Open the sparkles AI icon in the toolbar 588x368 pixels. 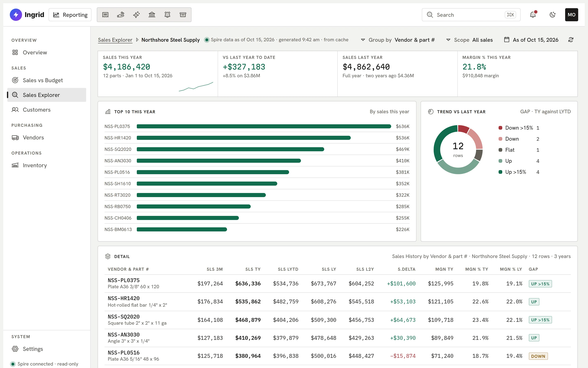[136, 15]
